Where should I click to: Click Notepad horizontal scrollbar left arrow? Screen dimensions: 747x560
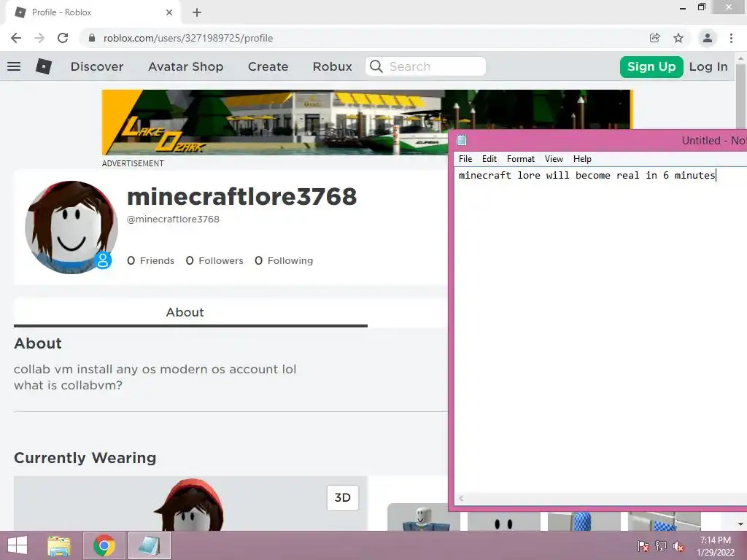click(x=461, y=499)
